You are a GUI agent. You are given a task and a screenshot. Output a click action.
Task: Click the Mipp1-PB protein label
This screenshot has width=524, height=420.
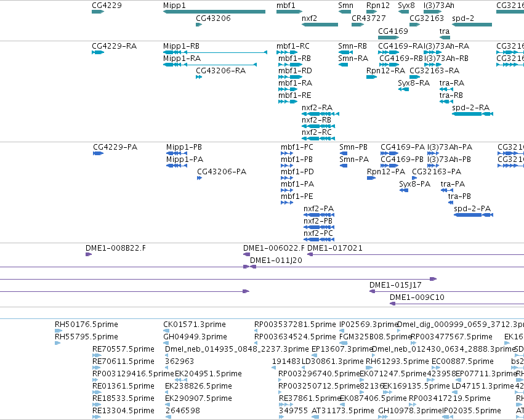[x=184, y=147]
